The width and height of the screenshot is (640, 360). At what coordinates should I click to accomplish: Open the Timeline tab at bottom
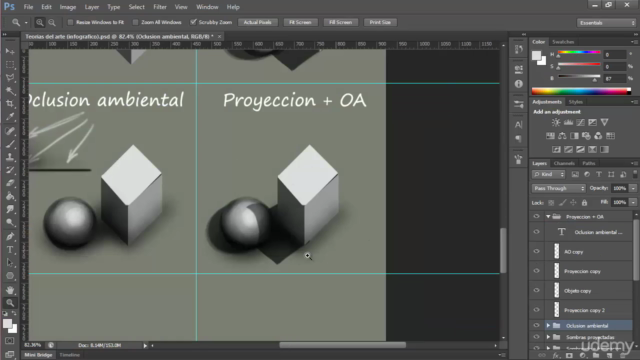coord(69,355)
